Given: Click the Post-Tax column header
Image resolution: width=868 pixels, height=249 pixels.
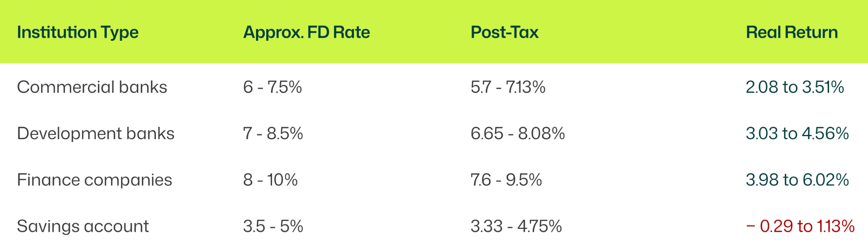Looking at the screenshot, I should [504, 33].
